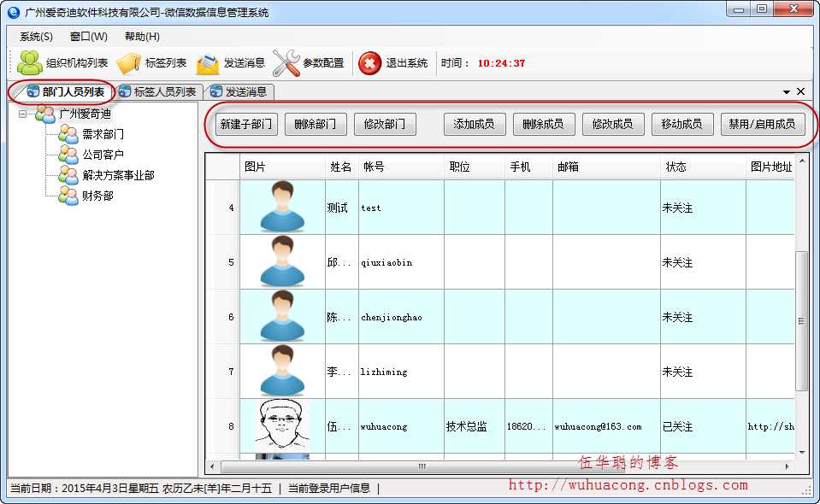Click the red 退出系统 exit icon
Image resolution: width=820 pixels, height=504 pixels.
coord(369,63)
